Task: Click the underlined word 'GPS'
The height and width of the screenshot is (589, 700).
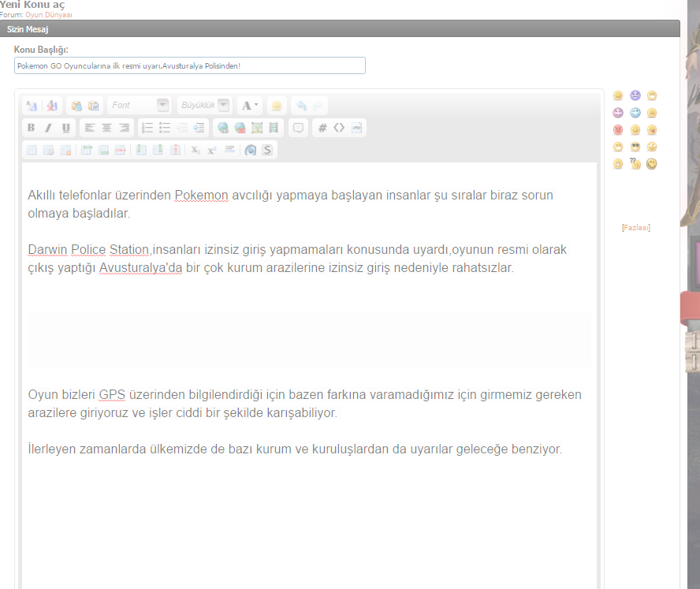Action: tap(112, 395)
